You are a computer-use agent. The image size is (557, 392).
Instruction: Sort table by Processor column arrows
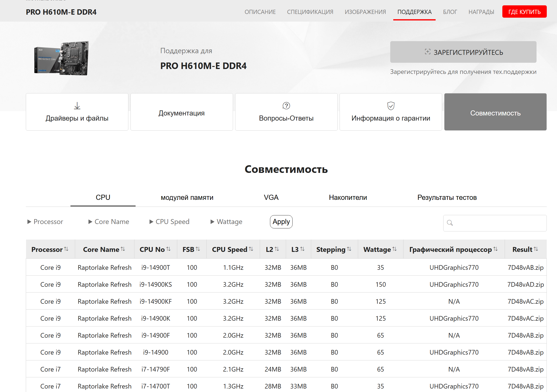point(66,249)
